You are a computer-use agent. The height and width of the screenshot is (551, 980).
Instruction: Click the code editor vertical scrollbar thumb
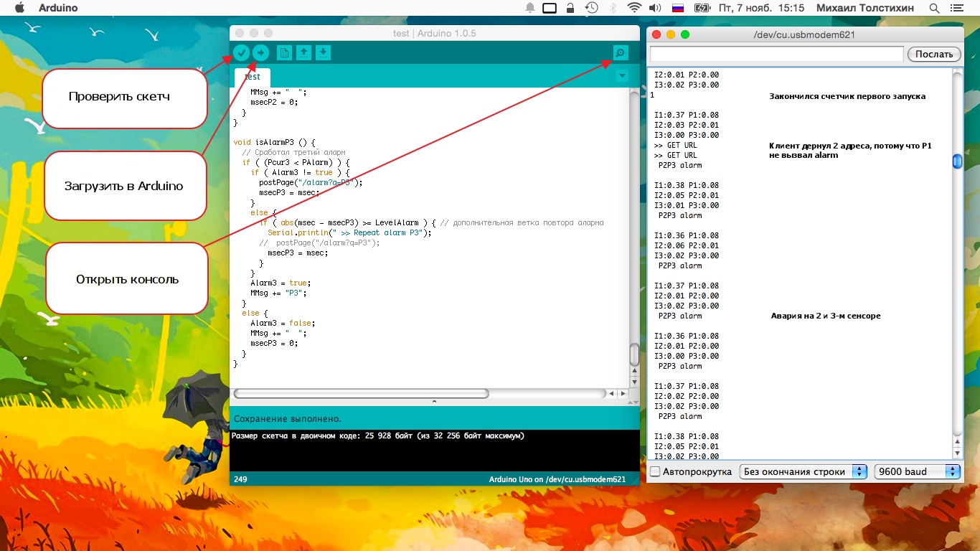pyautogui.click(x=634, y=354)
